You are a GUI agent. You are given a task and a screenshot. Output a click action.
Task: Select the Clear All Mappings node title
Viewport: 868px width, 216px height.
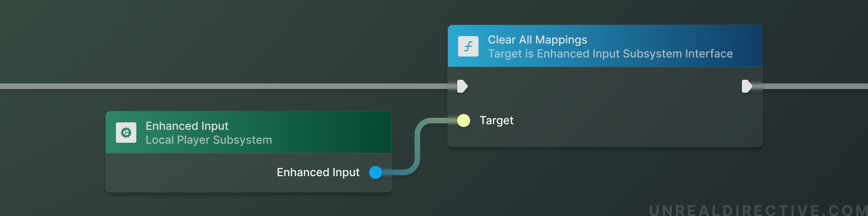tap(537, 40)
